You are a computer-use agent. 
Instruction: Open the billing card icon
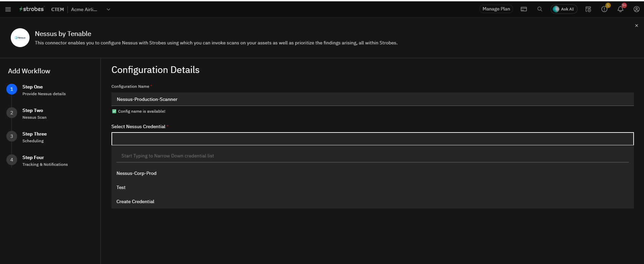[524, 9]
